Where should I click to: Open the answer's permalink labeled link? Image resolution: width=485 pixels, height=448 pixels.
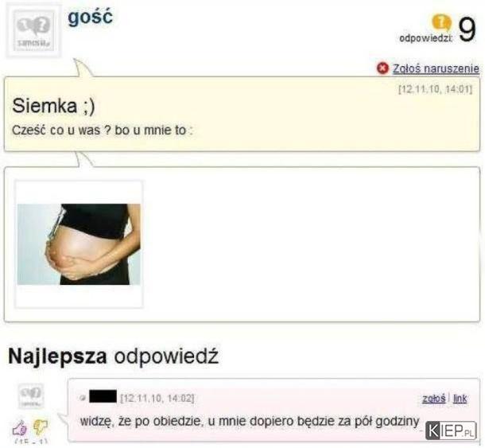click(x=460, y=399)
